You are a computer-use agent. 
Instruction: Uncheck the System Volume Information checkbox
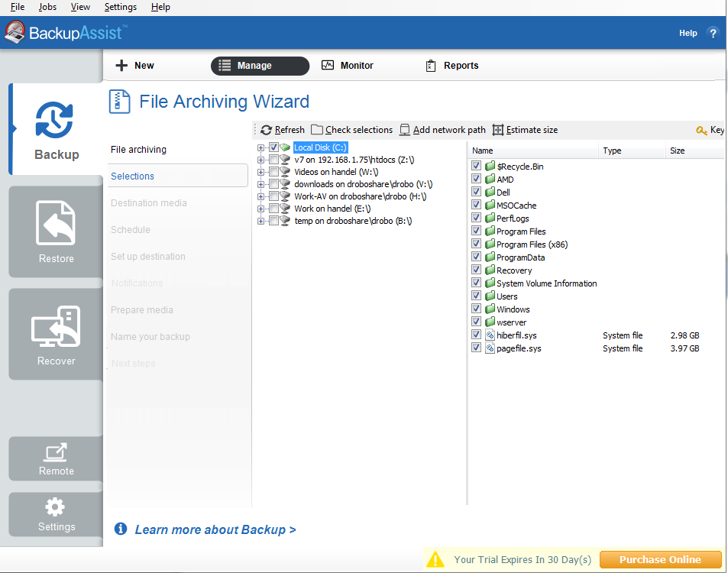[x=476, y=283]
